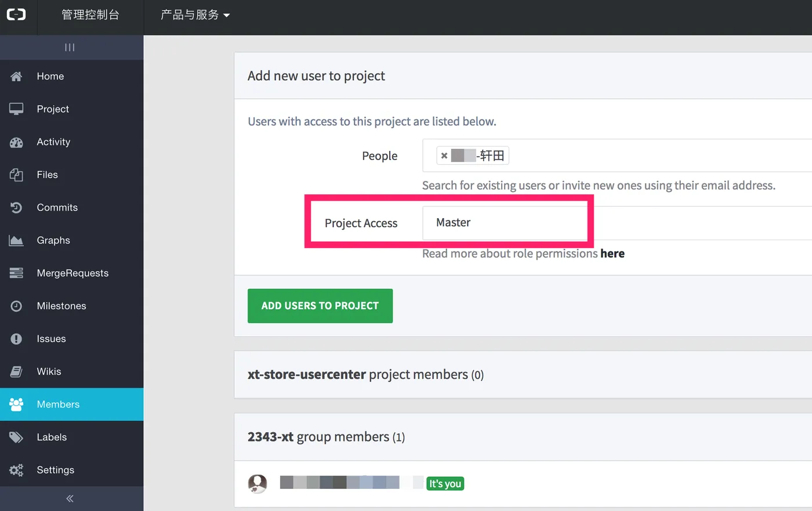Click the Activity dashboard icon
Screen dimensions: 812x511
click(x=16, y=142)
